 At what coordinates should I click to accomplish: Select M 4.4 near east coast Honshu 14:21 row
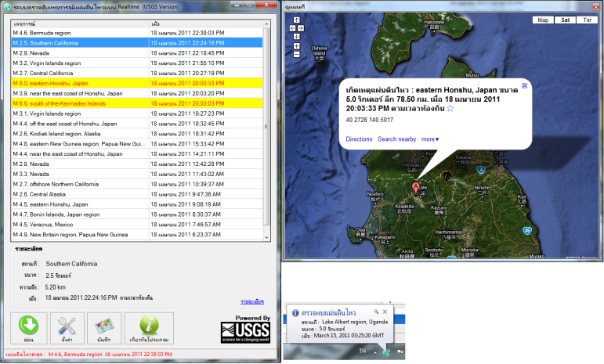point(137,154)
